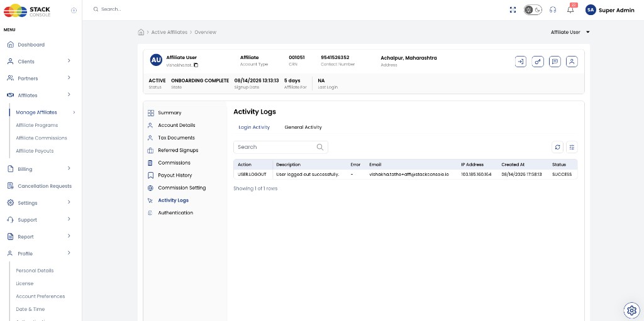Click 'Showing 1 of 1 rows' text
Viewport: 644px width, 321px height.
[x=255, y=189]
